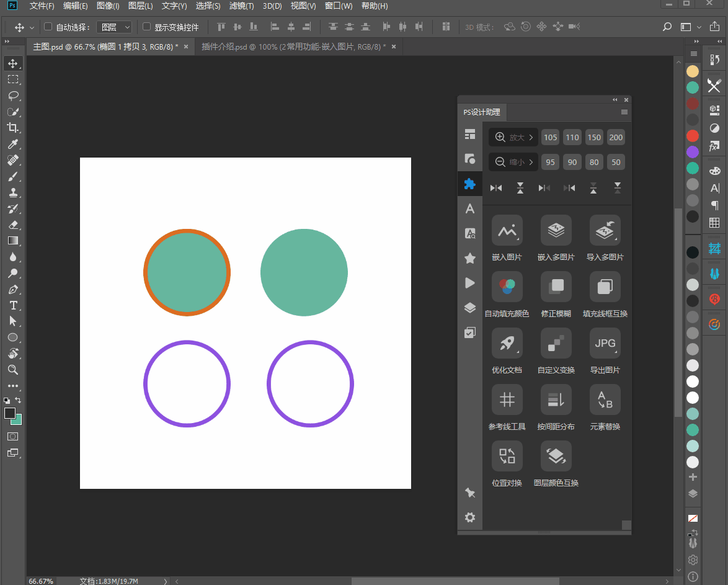Pick the Horizontal Type tool
Image resolution: width=728 pixels, height=585 pixels.
(x=13, y=305)
